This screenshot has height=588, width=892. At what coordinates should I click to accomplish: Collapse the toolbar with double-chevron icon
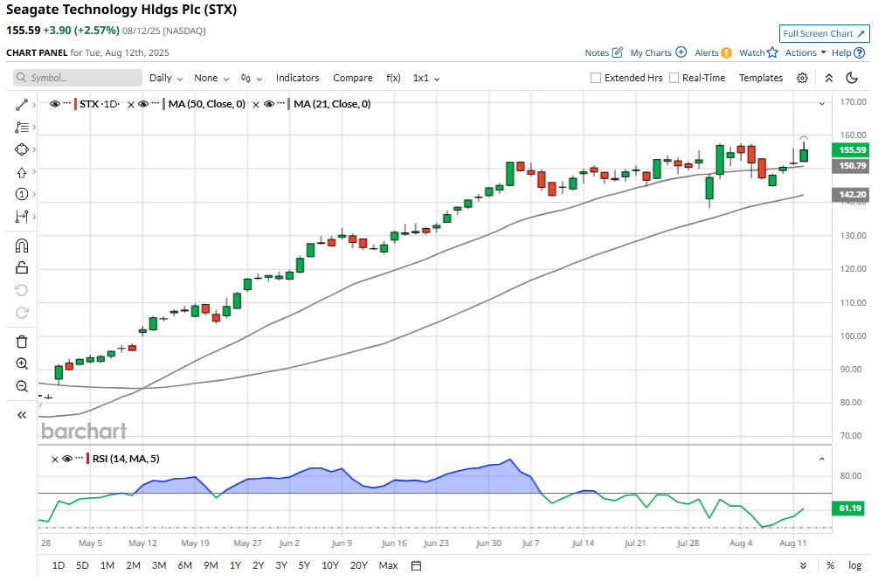coord(829,78)
